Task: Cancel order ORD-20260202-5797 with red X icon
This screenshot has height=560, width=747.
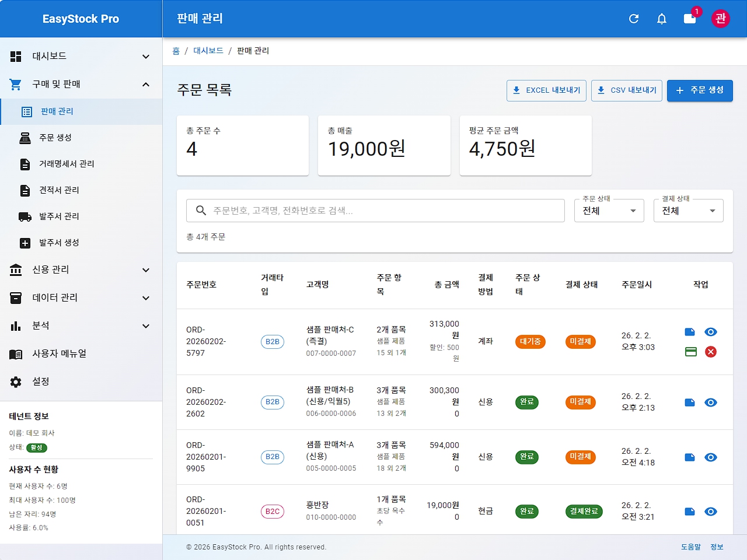Action: [x=710, y=352]
